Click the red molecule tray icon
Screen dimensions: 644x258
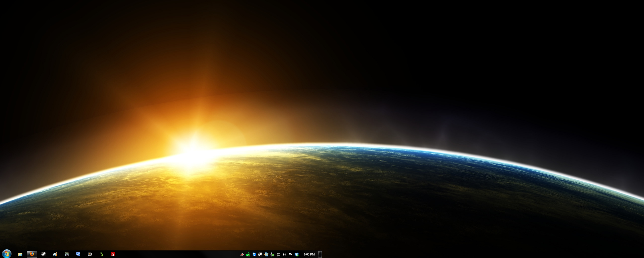coord(242,254)
